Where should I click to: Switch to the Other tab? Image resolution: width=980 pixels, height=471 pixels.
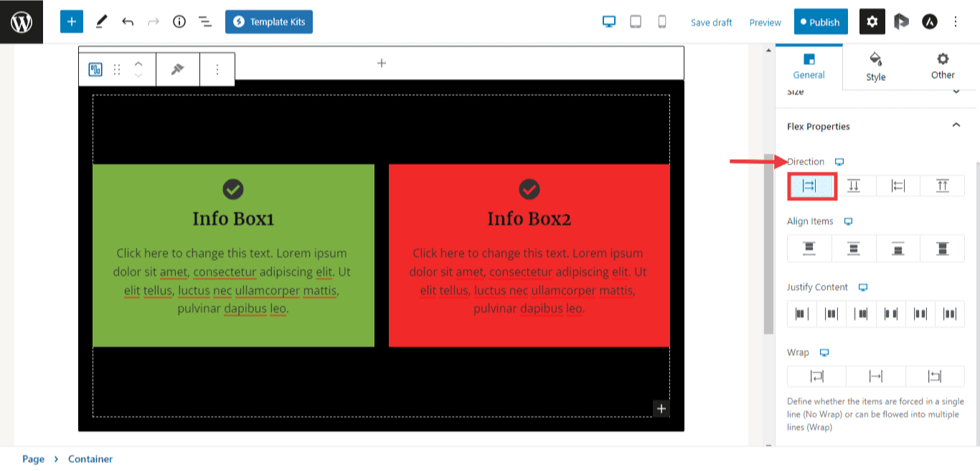click(x=943, y=66)
